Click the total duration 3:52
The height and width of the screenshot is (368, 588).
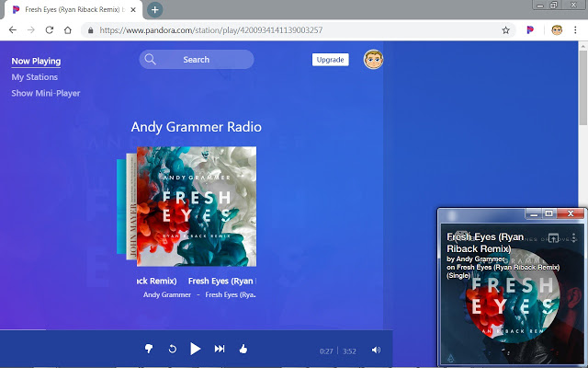[349, 351]
